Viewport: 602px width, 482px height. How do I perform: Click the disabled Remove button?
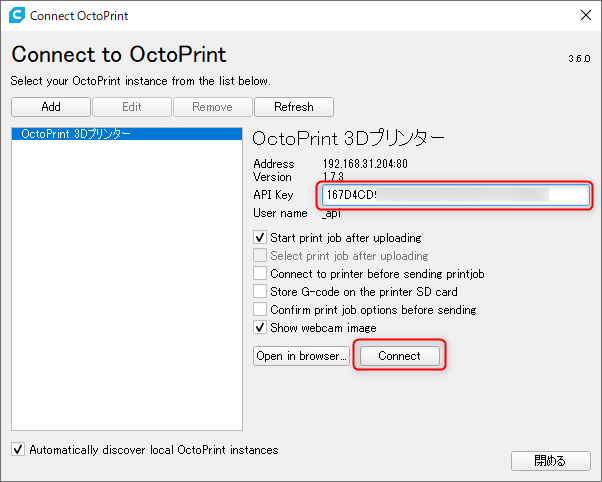coord(213,107)
